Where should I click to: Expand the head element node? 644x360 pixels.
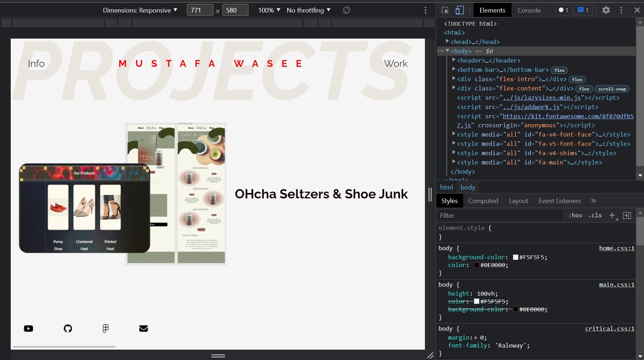pos(447,41)
